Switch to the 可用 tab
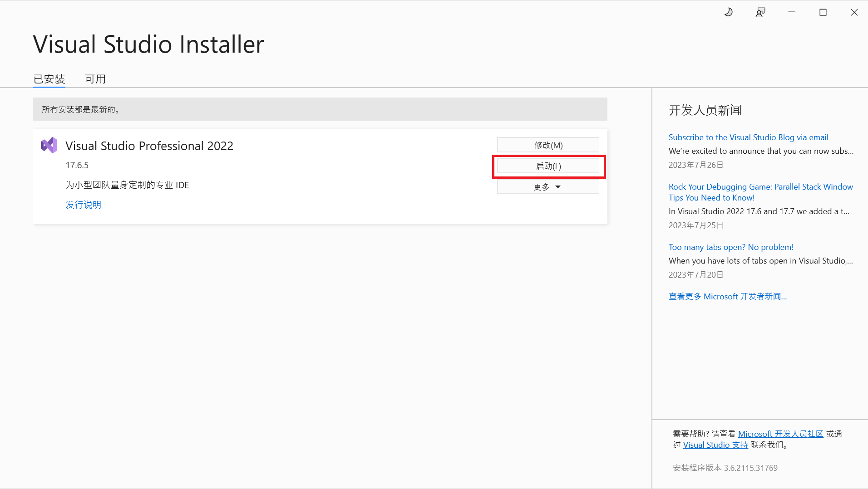The height and width of the screenshot is (489, 868). pyautogui.click(x=95, y=79)
